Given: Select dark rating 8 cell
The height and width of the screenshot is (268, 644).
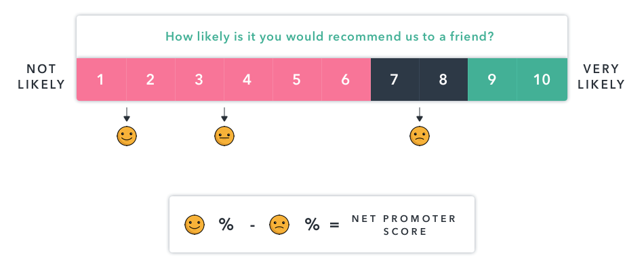Looking at the screenshot, I should (x=443, y=79).
